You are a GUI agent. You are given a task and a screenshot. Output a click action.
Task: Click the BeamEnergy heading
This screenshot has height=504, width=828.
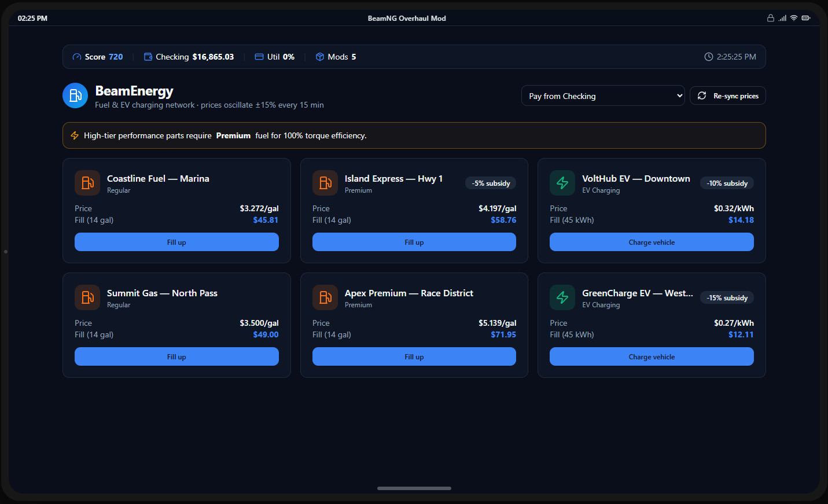point(134,91)
